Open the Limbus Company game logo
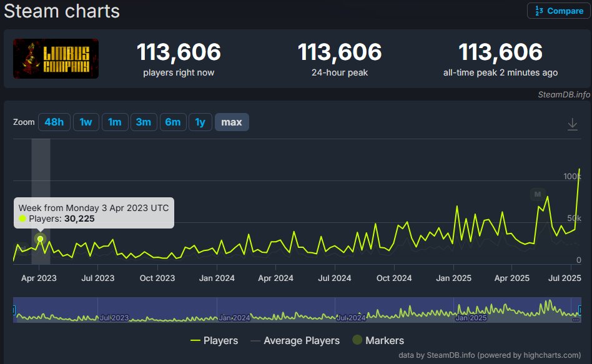The image size is (592, 364). (x=56, y=59)
